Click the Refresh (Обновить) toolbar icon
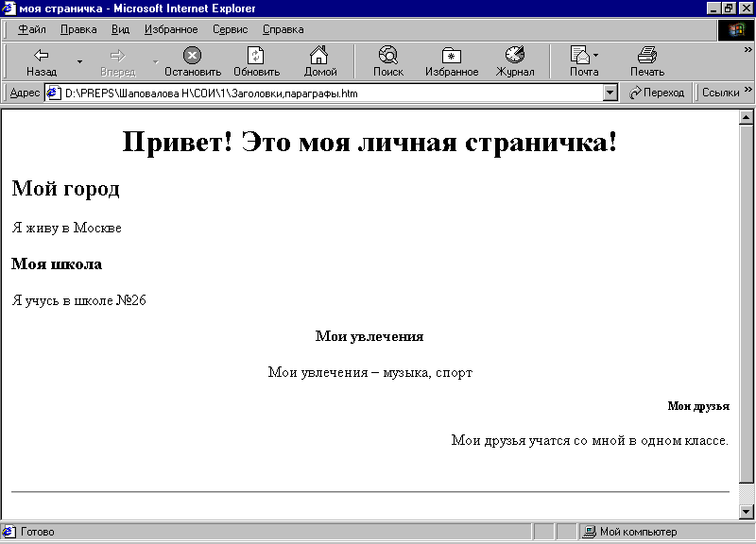756x544 pixels. 255,56
